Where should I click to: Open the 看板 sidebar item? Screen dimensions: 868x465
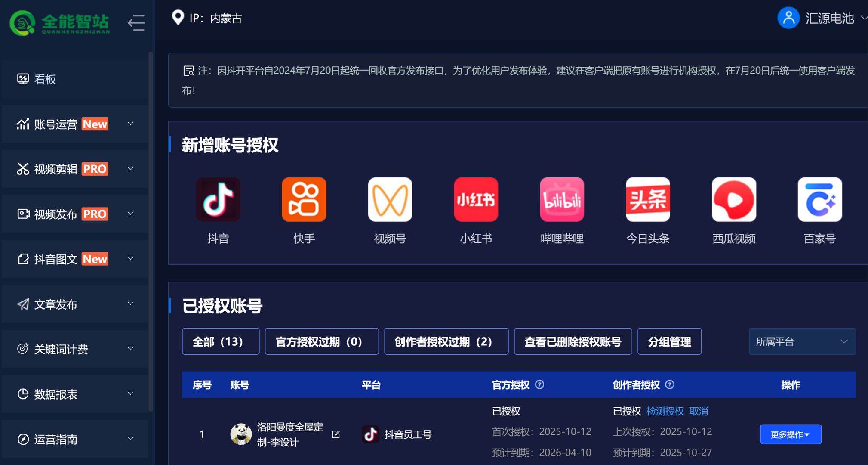pos(45,79)
